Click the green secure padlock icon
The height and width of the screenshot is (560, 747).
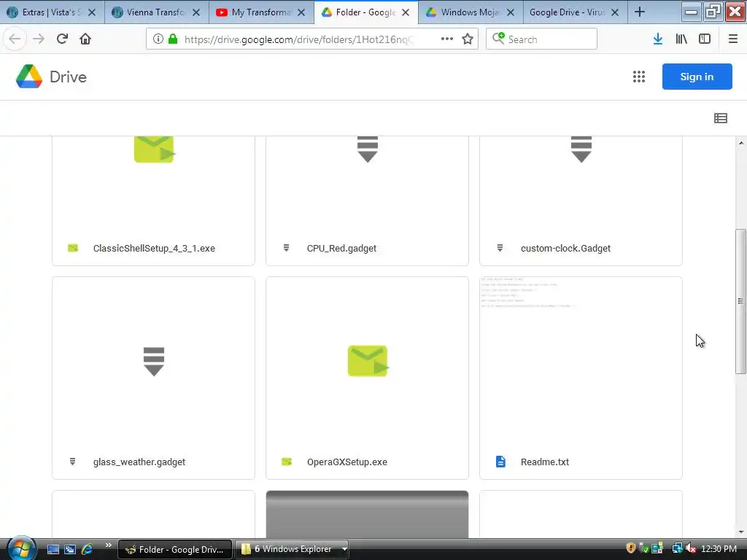[x=173, y=39]
